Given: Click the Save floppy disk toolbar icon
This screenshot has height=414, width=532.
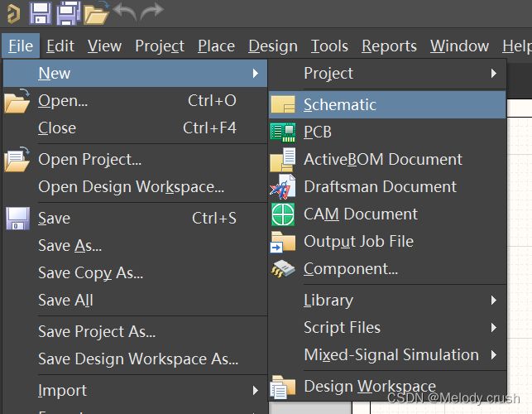Looking at the screenshot, I should (41, 13).
